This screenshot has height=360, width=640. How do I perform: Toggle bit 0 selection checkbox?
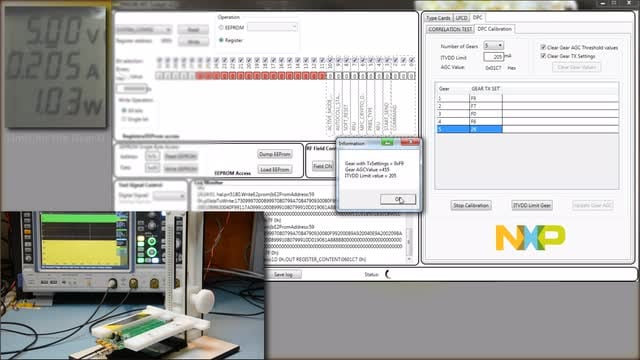(411, 60)
